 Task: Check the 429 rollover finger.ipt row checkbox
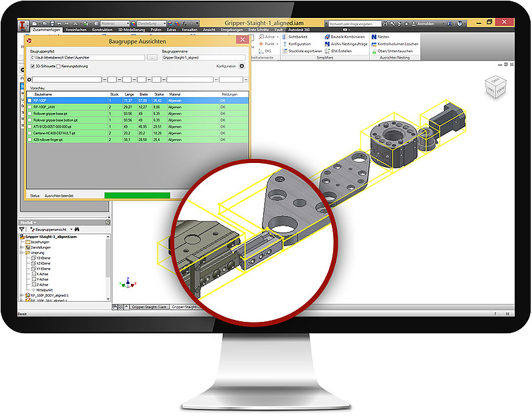(29, 140)
